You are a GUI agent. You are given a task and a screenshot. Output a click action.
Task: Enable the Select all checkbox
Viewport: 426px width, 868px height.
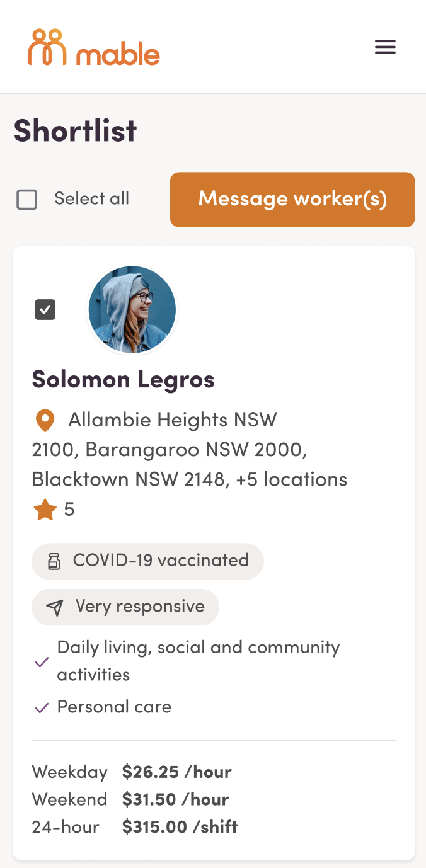pos(26,199)
